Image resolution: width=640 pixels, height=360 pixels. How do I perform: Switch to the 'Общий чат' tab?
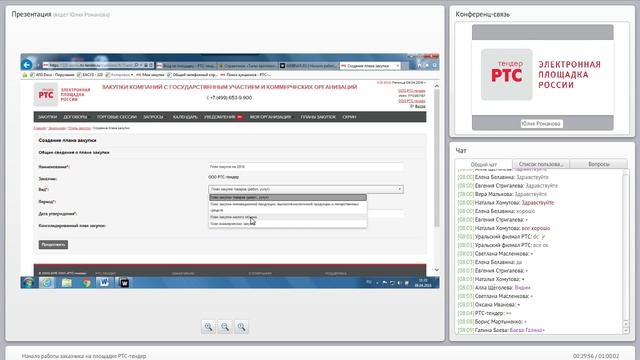pos(484,164)
